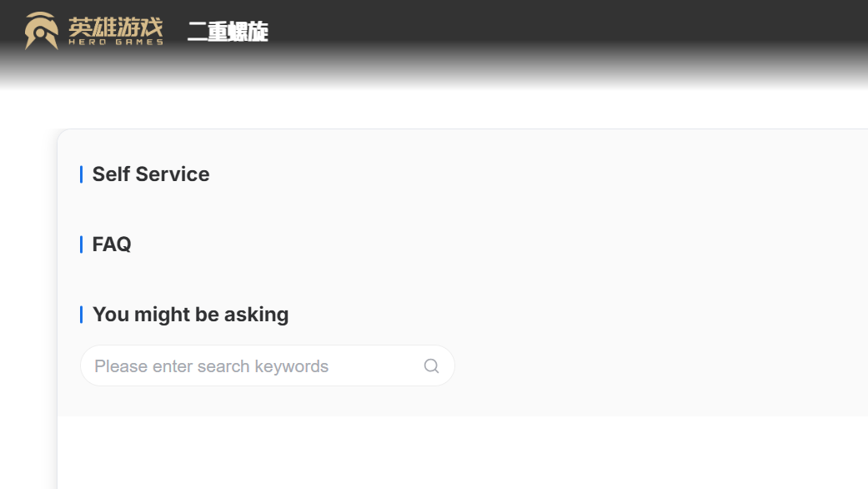Focus the Please enter search keywords field
Screen dimensions: 868x489
coord(250,366)
